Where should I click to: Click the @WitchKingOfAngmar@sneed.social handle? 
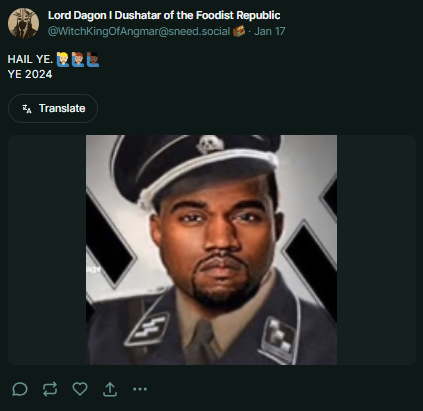coord(139,31)
